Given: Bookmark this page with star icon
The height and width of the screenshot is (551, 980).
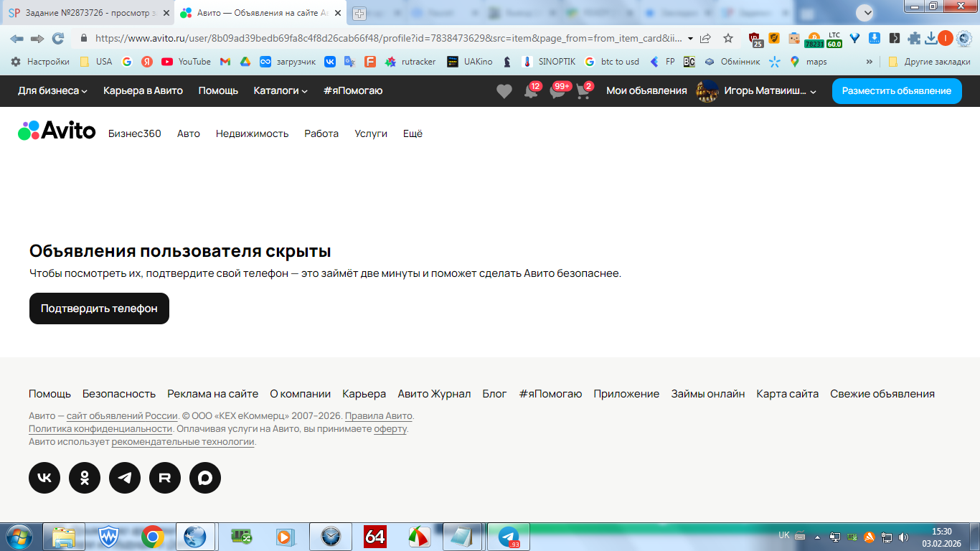Looking at the screenshot, I should coord(728,38).
